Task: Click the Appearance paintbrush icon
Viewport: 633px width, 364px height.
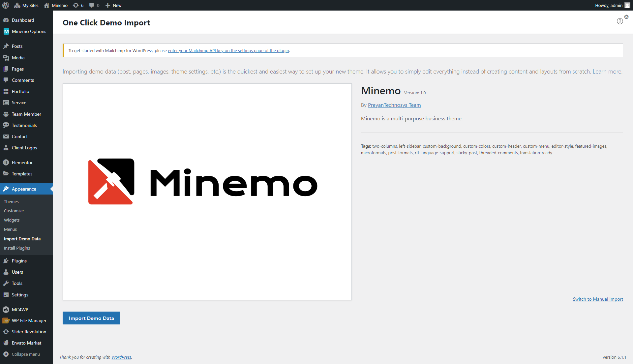Action: tap(6, 189)
